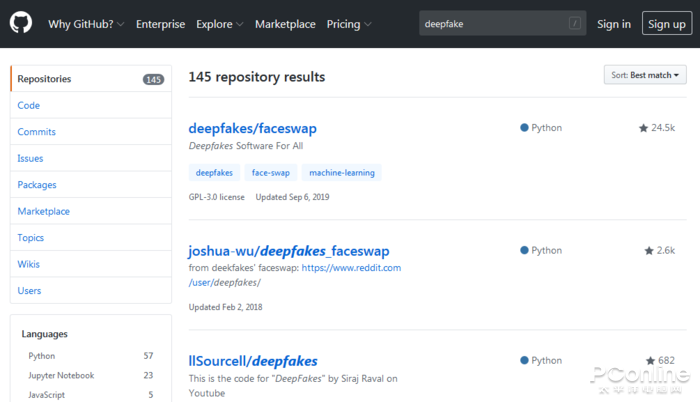Select Issues in the sidebar menu

[30, 158]
